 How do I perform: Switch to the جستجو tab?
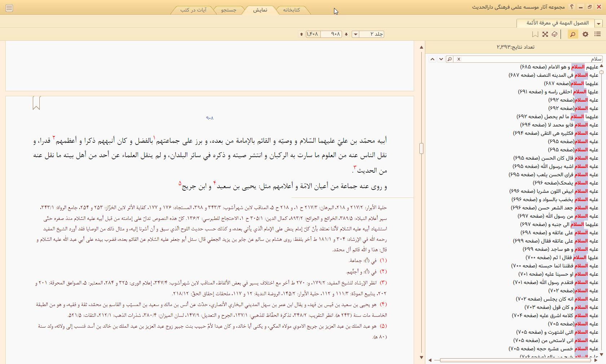tap(229, 10)
